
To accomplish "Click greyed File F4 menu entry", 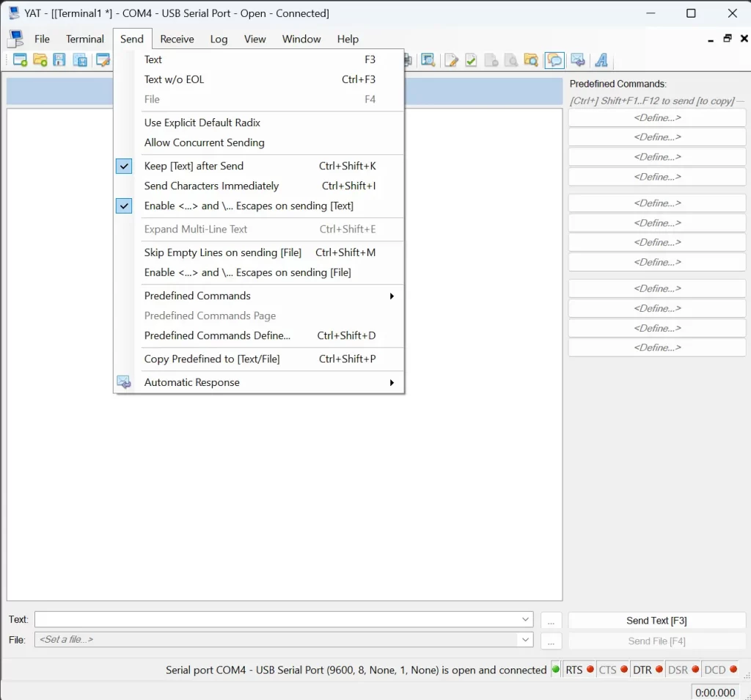I will [259, 99].
